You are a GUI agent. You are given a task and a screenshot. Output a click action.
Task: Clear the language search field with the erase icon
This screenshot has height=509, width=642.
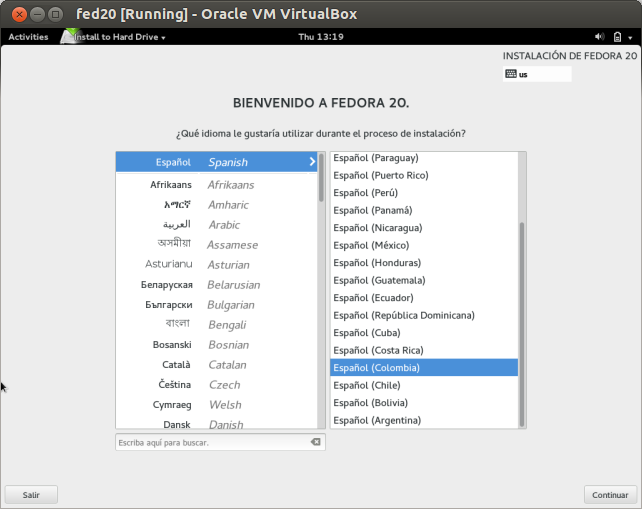tap(316, 442)
